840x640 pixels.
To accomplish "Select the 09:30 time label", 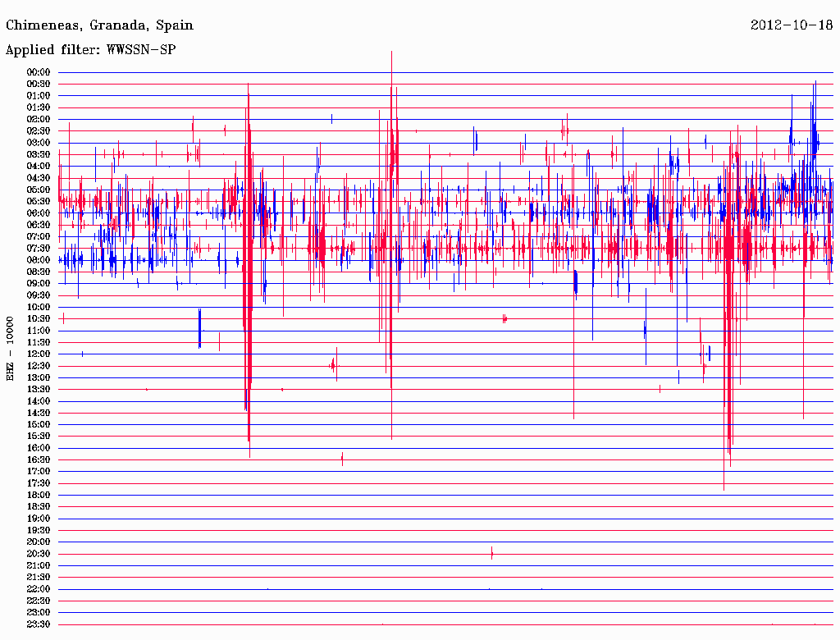I will 38,295.
